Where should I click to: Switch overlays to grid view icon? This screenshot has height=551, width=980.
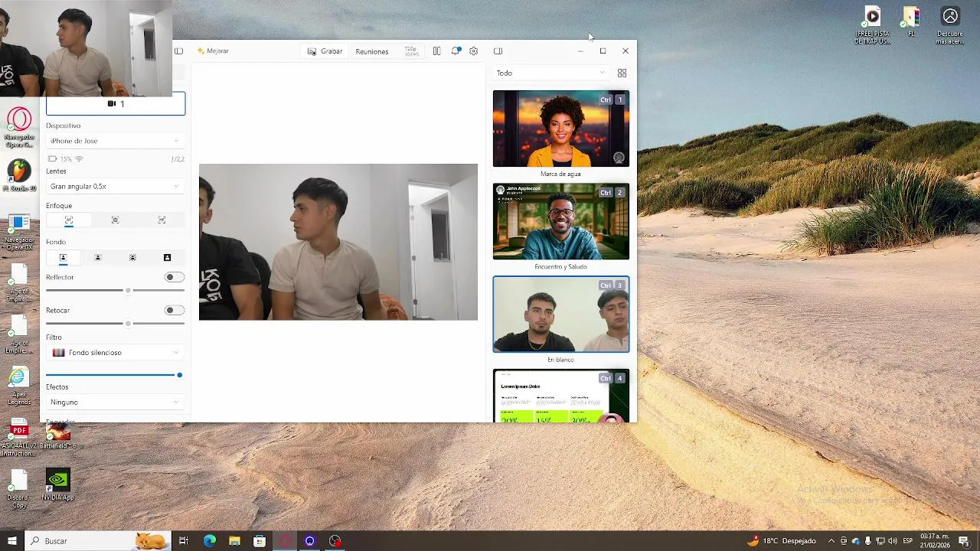622,73
